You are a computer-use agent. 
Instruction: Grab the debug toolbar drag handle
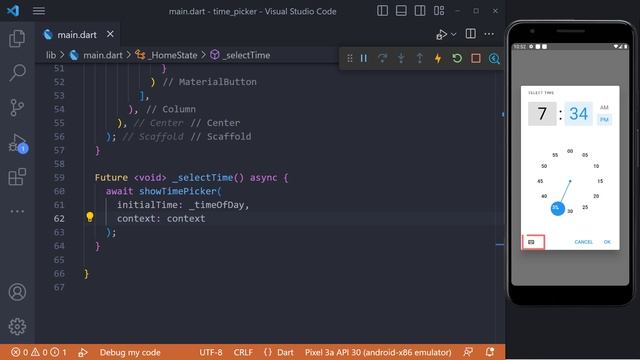(x=350, y=58)
